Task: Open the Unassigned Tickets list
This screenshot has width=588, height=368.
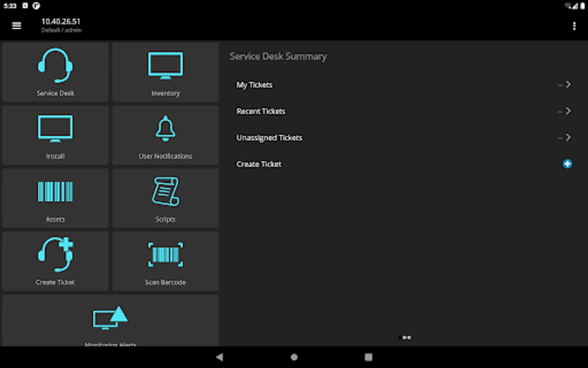Action: [269, 137]
